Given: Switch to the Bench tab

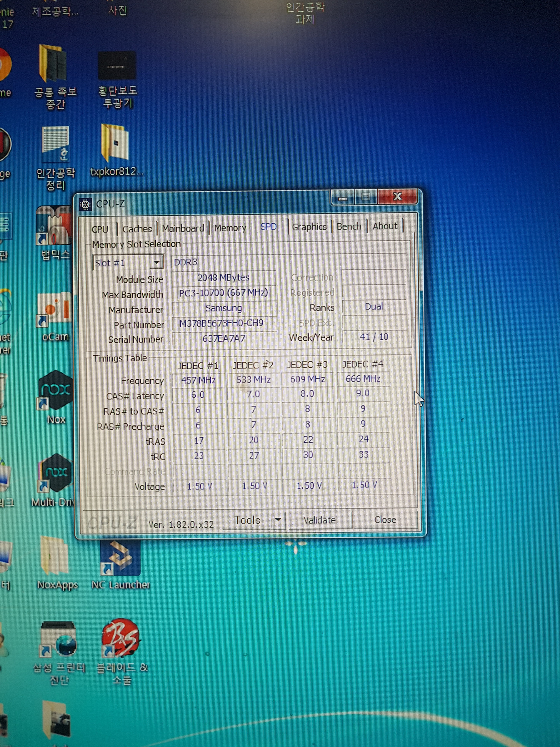Looking at the screenshot, I should click(349, 226).
